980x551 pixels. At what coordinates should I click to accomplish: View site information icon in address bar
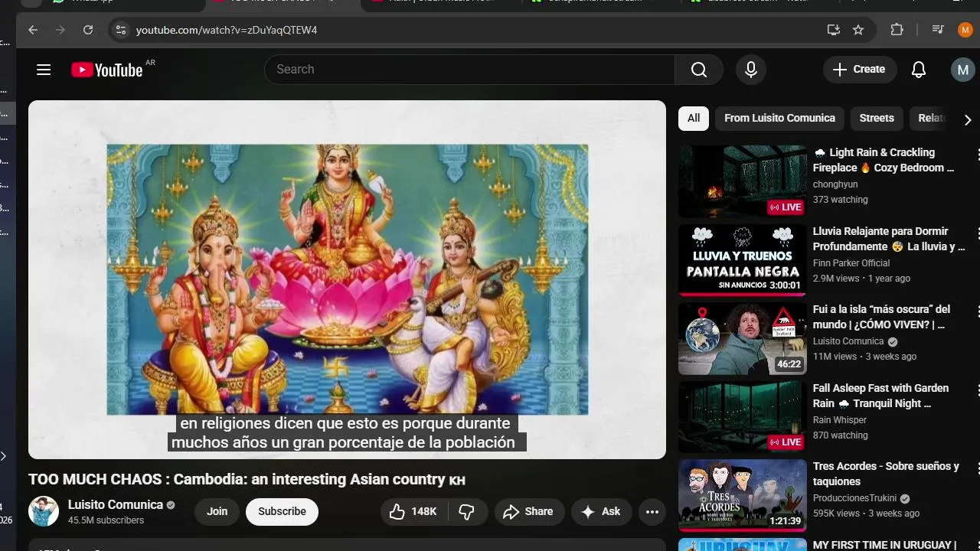click(119, 30)
